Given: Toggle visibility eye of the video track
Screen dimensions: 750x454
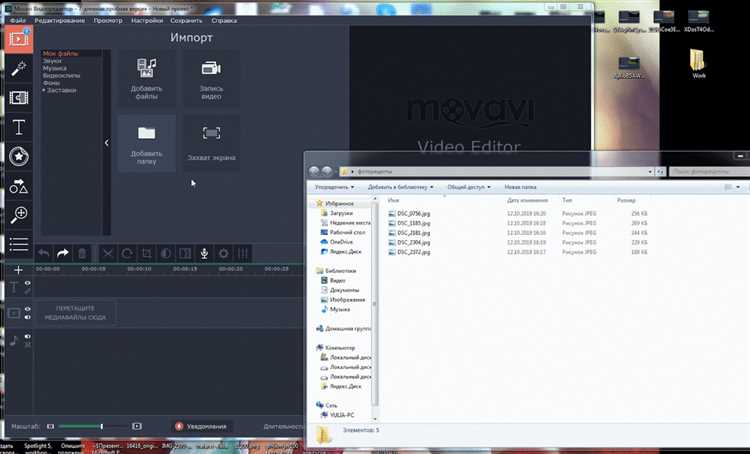Looking at the screenshot, I should pos(28,310).
